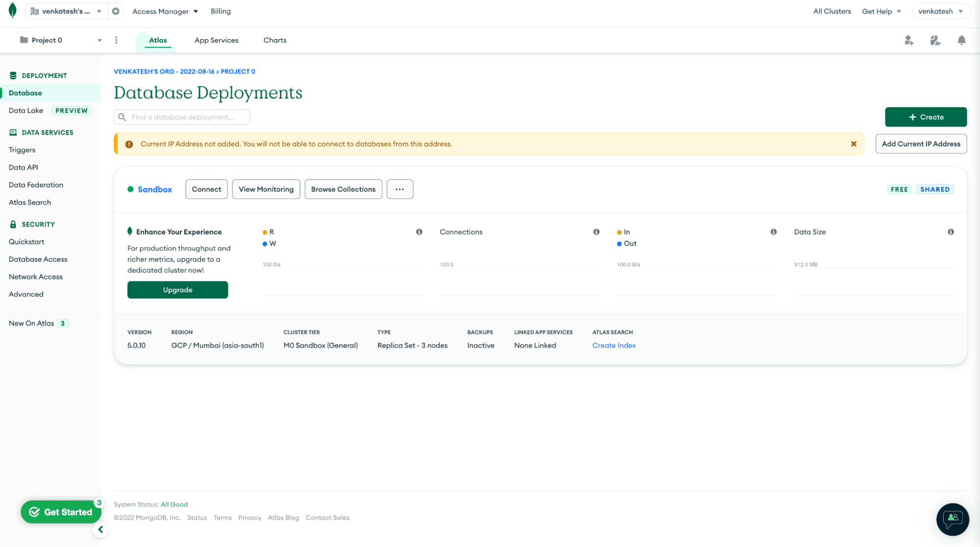Open project options three-dot menu
This screenshot has height=547, width=980.
coord(116,40)
